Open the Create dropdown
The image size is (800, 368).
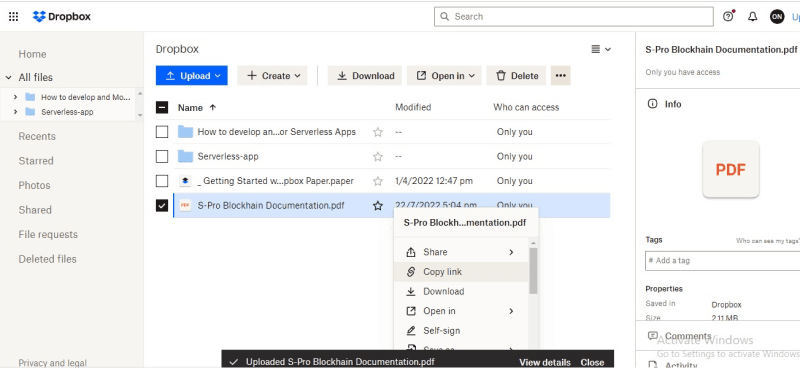(x=272, y=76)
